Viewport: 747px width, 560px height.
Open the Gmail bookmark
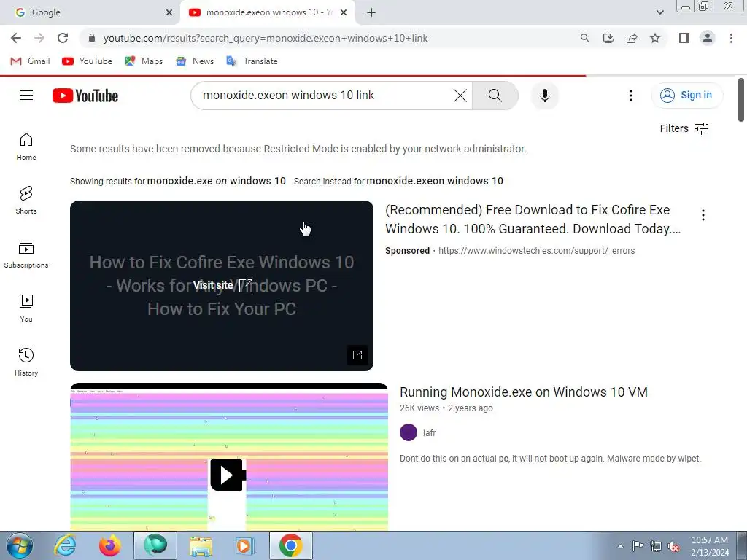coord(30,61)
